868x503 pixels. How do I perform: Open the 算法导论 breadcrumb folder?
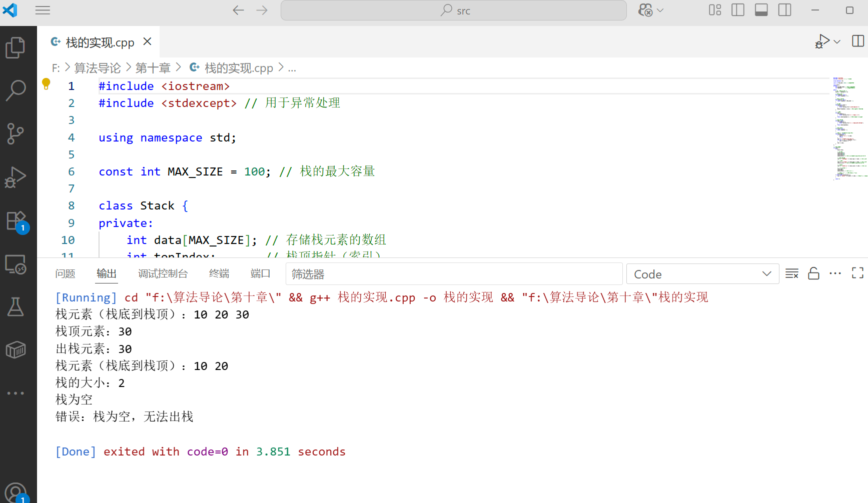coord(98,68)
